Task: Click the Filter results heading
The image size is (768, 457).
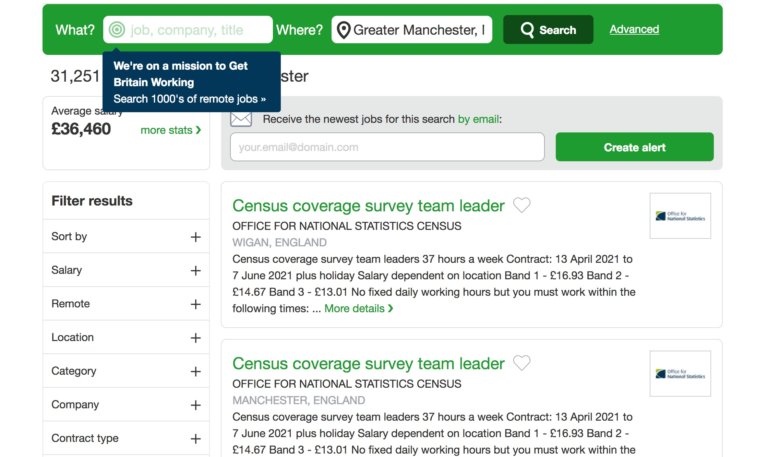Action: click(x=92, y=201)
